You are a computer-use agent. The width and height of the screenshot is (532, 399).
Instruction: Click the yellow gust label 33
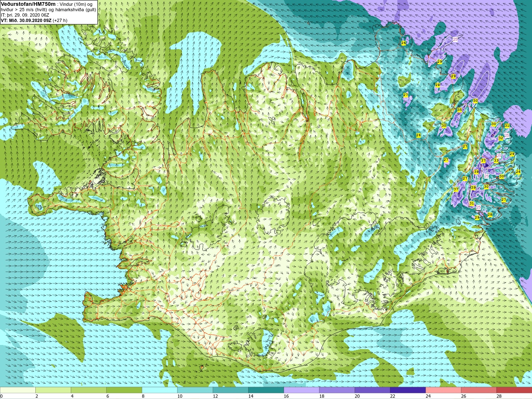pos(496,160)
